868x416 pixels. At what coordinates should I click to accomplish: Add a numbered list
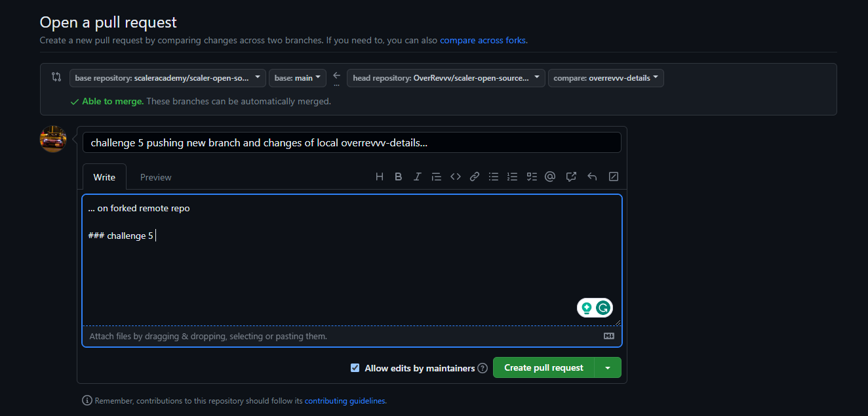click(512, 176)
